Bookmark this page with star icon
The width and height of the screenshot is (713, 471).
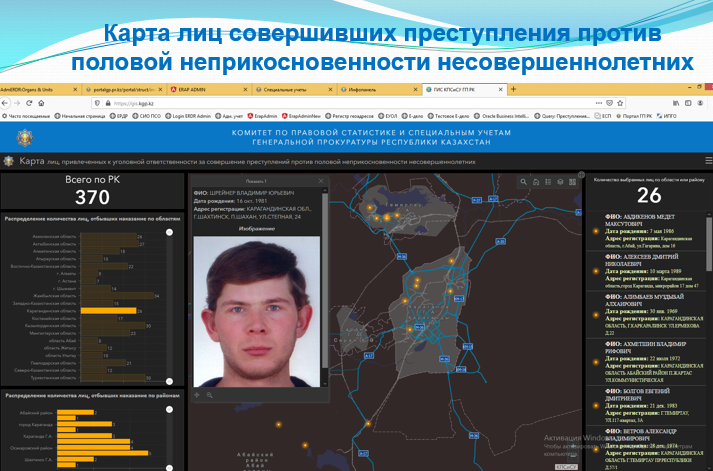[620, 103]
